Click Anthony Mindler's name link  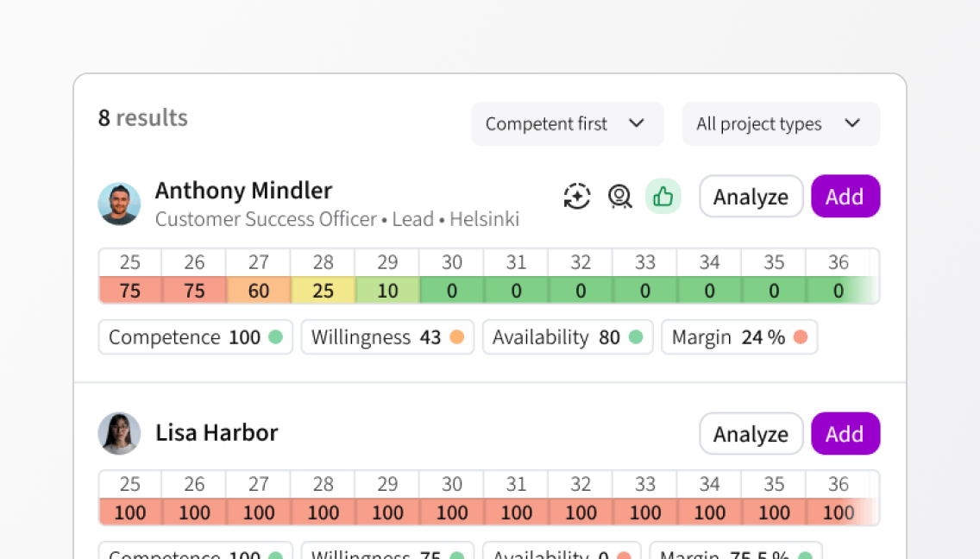[244, 191]
